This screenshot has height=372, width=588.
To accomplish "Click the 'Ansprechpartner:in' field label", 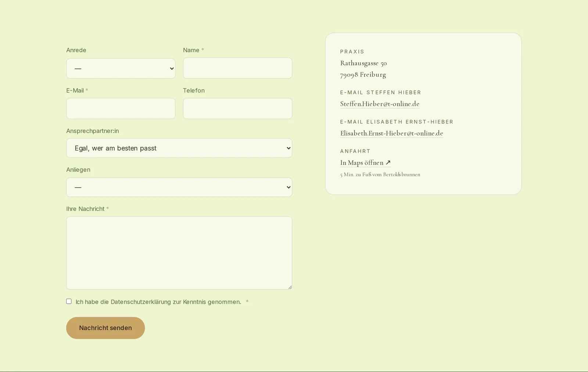I will click(x=93, y=131).
